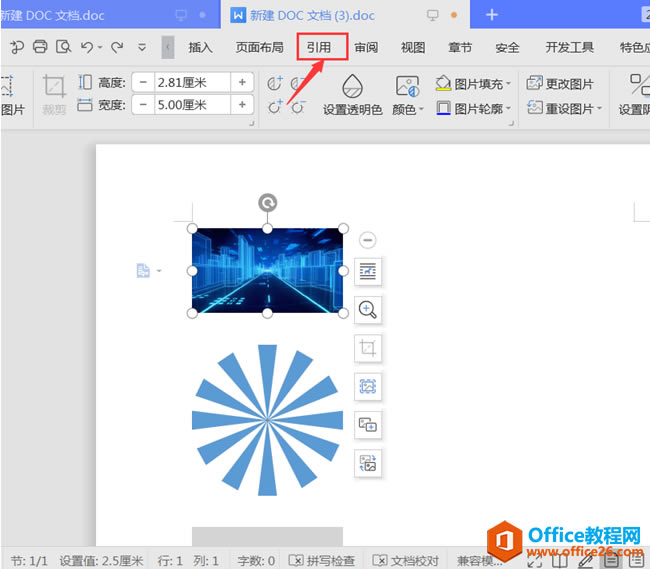This screenshot has height=569, width=650.
Task: Expand the quick access toolbar customize menu
Action: tap(142, 48)
